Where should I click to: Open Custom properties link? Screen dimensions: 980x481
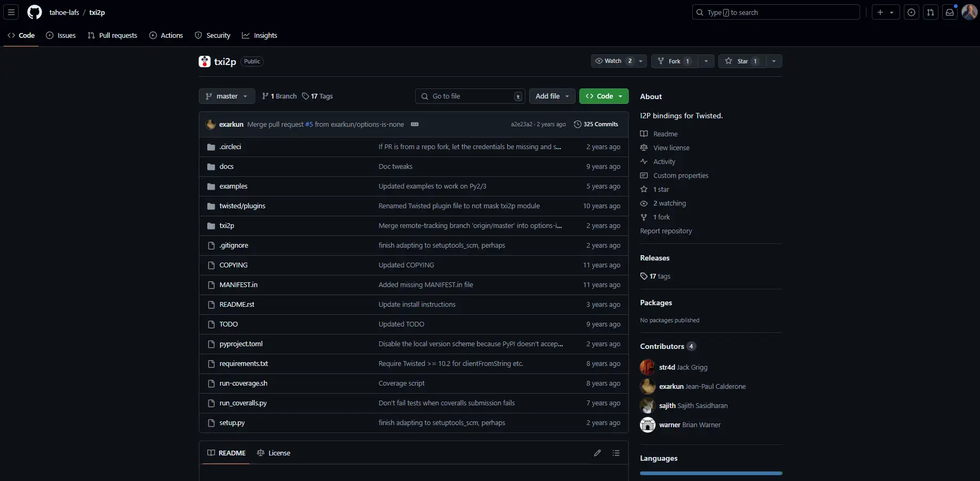tap(675, 176)
